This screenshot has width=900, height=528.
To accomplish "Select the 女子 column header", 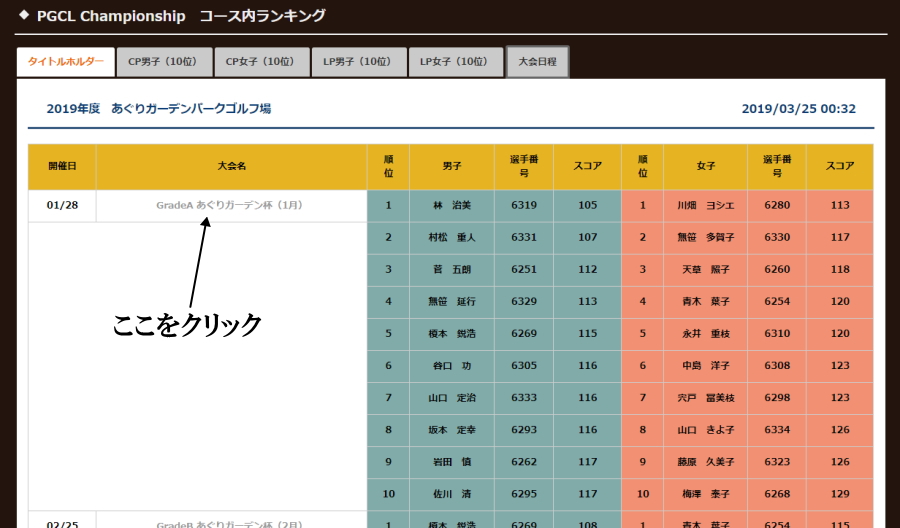I will 705,166.
